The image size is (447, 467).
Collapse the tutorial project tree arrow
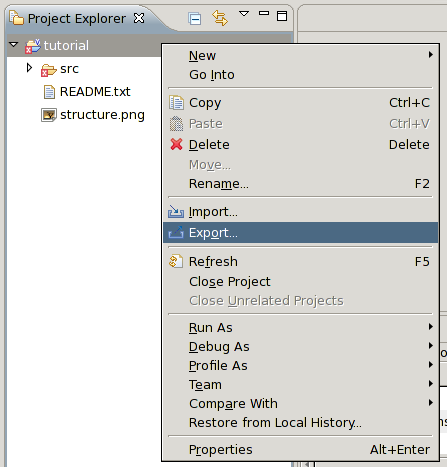tap(13, 44)
